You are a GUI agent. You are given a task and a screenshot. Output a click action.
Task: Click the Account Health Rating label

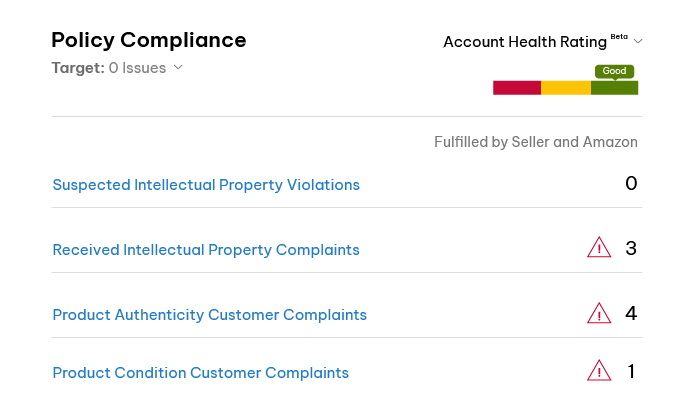point(525,42)
